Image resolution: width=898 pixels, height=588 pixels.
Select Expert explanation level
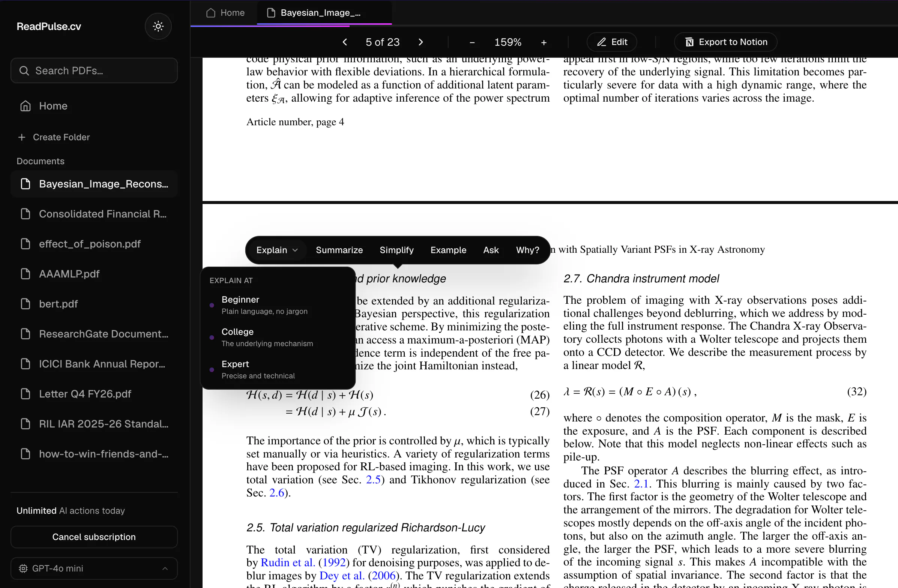[x=278, y=370]
